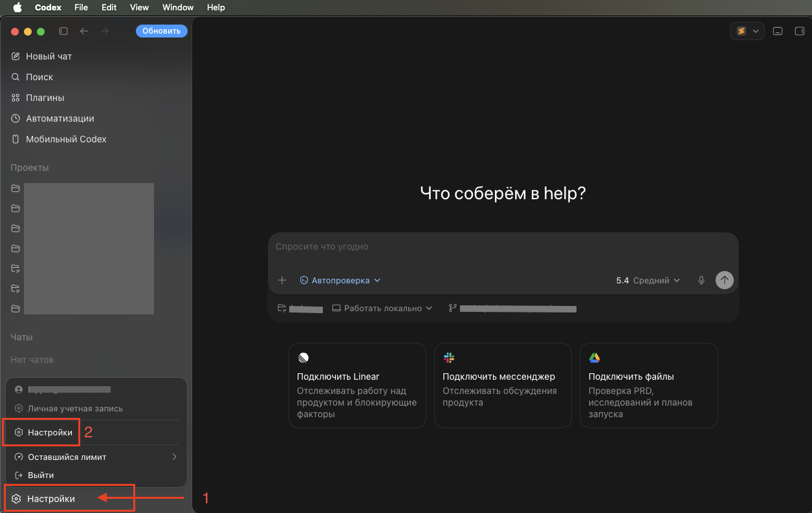
Task: Click the send arrow button
Action: tap(725, 280)
